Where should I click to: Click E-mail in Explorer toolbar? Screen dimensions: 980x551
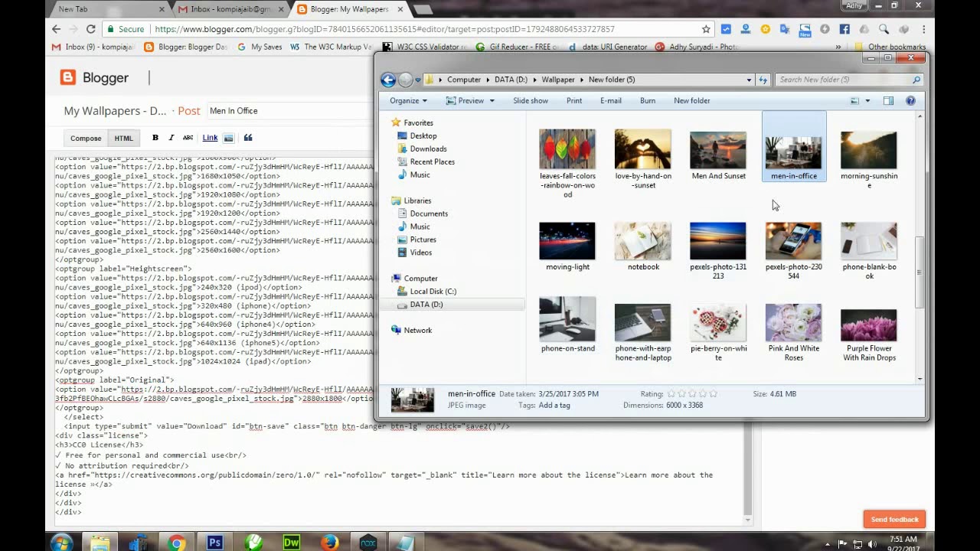pos(611,101)
